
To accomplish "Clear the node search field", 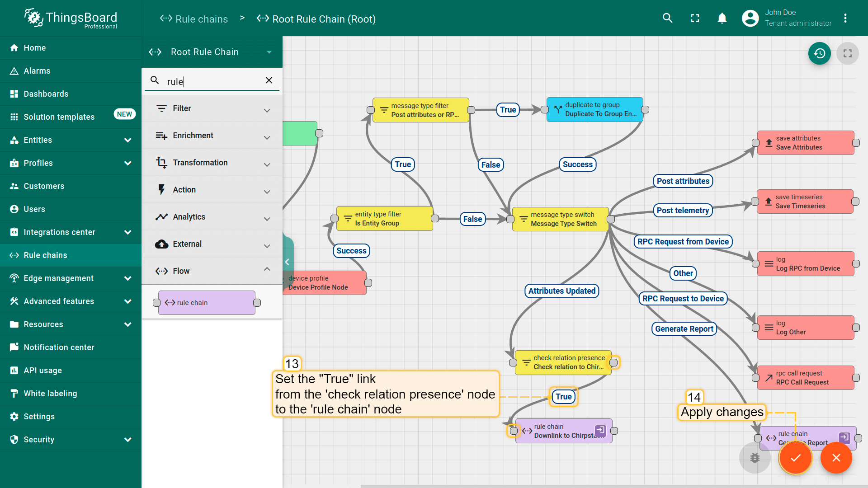I will click(269, 80).
